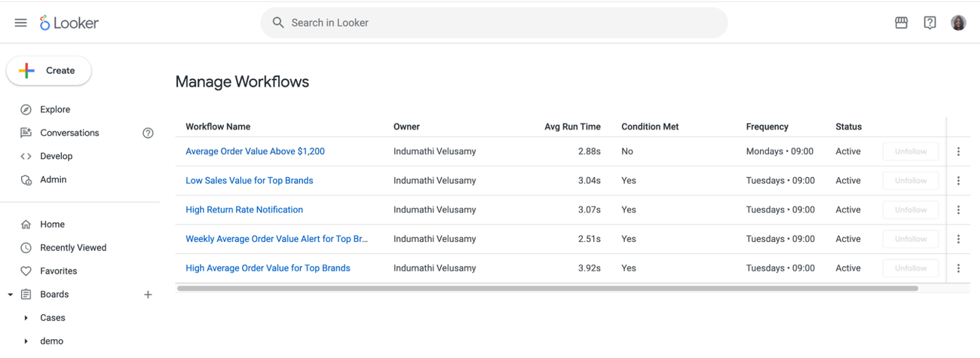The height and width of the screenshot is (358, 980).
Task: Click the Boards clipboard icon
Action: pos(26,294)
